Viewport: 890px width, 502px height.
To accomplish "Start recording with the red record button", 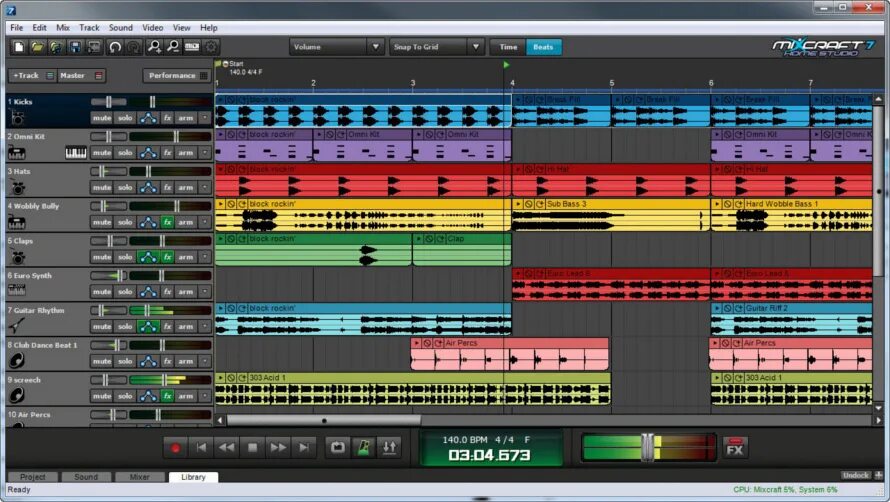I will click(x=175, y=448).
